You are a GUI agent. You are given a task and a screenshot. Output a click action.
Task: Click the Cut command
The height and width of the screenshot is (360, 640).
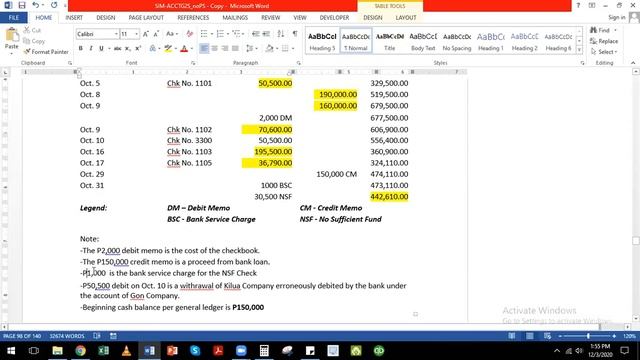pos(32,30)
